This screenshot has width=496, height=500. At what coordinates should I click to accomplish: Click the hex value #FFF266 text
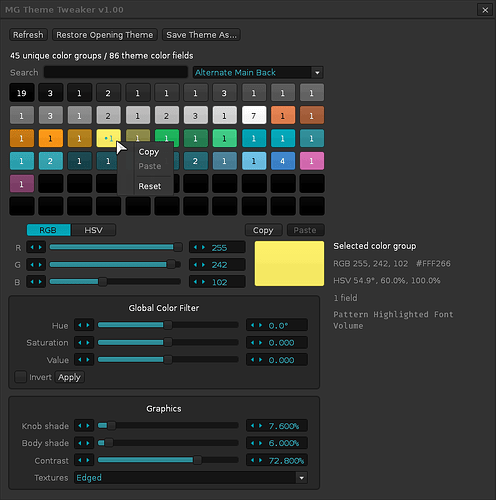click(x=433, y=264)
